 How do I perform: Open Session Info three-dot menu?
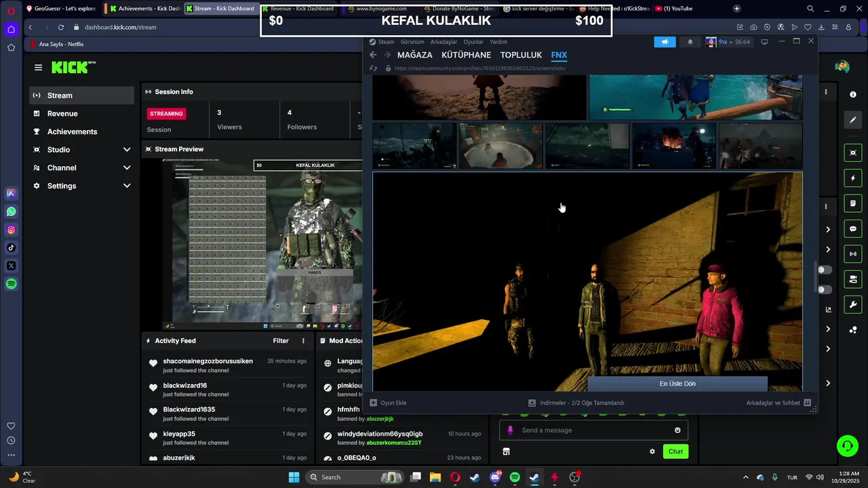[x=825, y=91]
